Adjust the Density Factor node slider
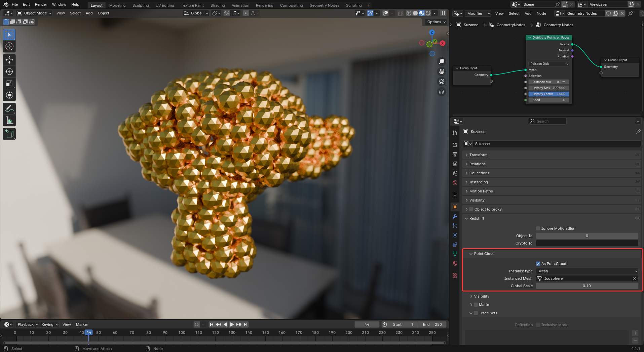Screen dimensions: 644x352 pos(549,94)
